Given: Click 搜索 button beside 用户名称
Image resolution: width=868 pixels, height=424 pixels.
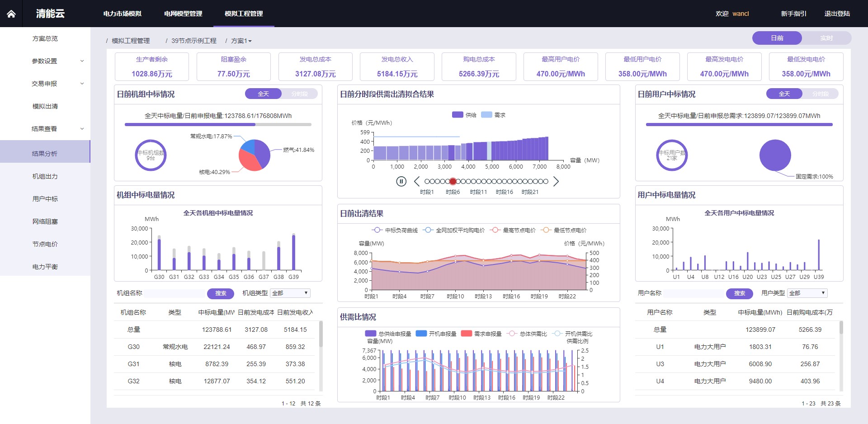Looking at the screenshot, I should 740,293.
